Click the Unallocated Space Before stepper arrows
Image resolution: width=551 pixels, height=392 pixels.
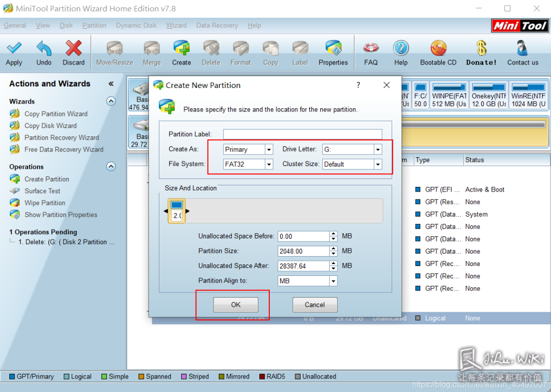pos(333,236)
